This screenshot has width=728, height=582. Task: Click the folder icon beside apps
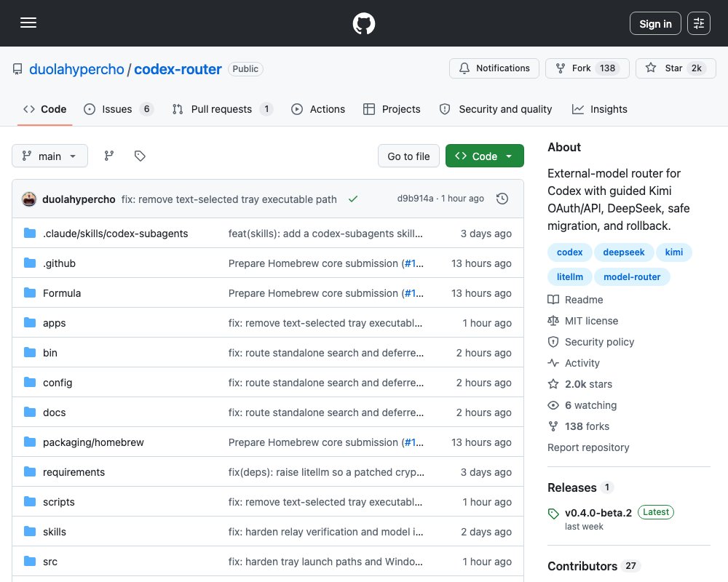click(x=30, y=322)
